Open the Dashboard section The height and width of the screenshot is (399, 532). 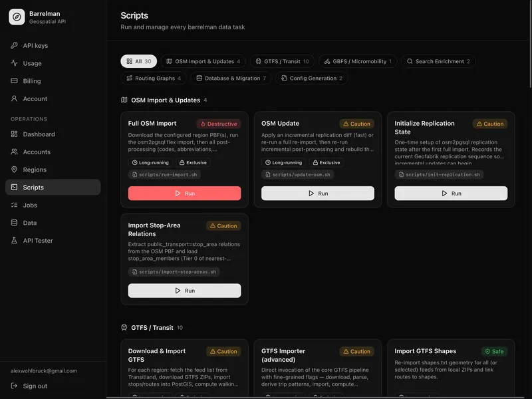[x=53, y=134]
